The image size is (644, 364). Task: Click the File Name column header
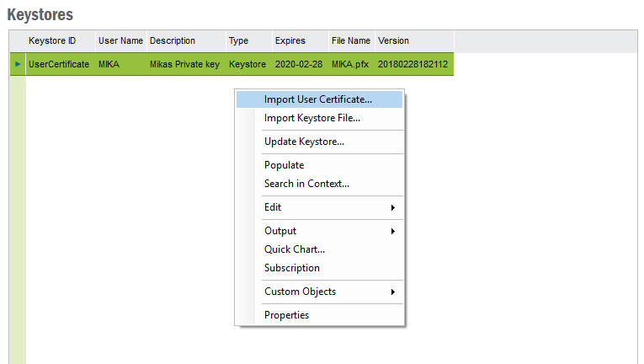(x=350, y=40)
